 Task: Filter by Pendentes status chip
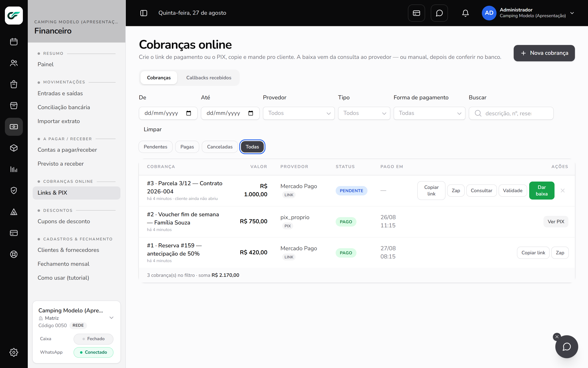click(156, 147)
